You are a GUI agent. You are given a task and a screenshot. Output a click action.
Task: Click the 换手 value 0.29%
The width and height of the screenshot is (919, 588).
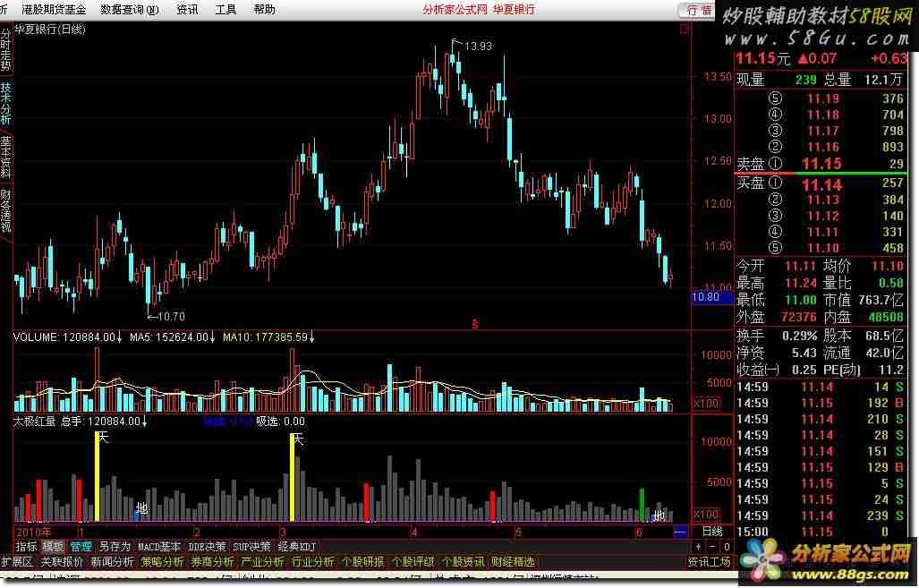point(799,336)
